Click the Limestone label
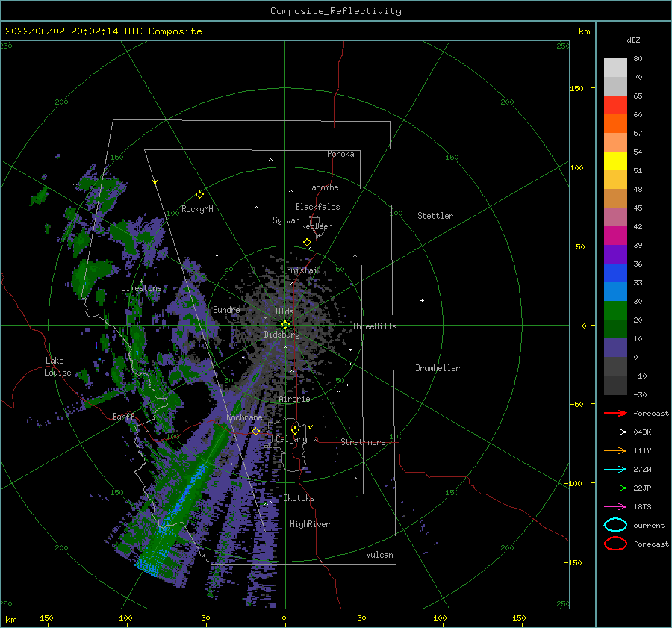This screenshot has width=672, height=628. click(x=141, y=288)
